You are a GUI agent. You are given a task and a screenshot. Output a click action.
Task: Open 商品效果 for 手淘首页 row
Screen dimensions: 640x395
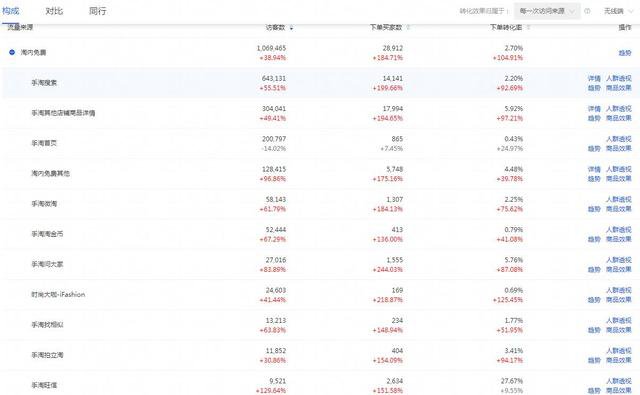click(x=618, y=149)
